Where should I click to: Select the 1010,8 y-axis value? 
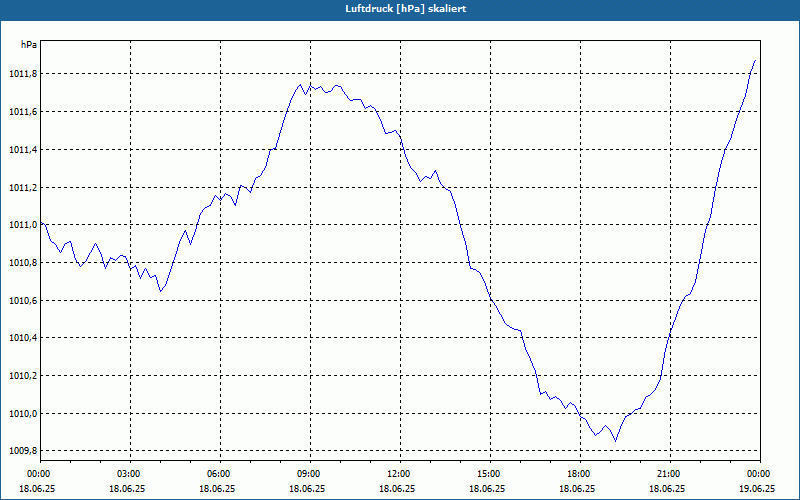(23, 263)
